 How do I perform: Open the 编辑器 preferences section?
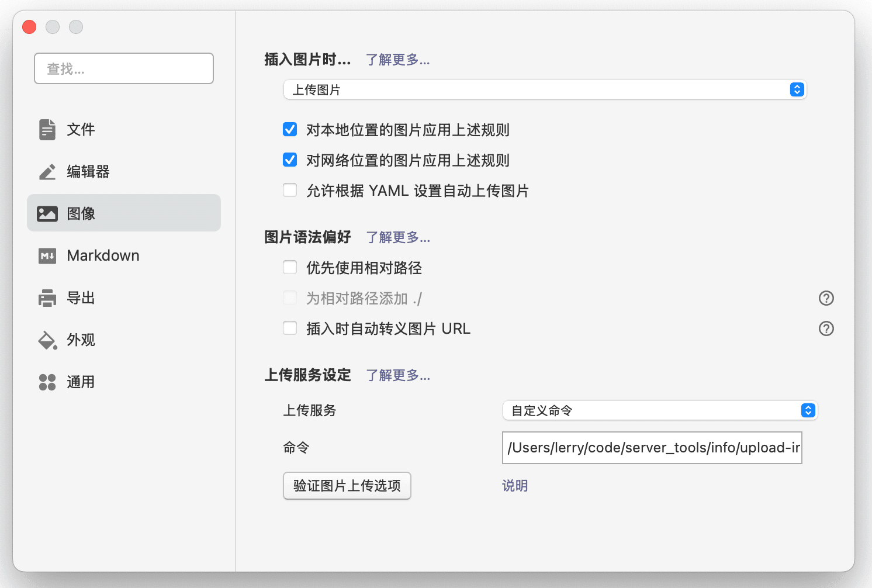pyautogui.click(x=124, y=171)
